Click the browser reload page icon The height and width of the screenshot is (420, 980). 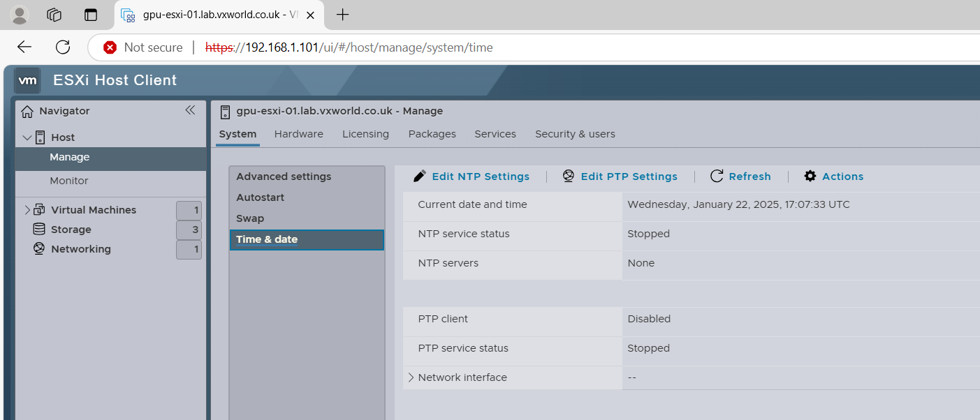pyautogui.click(x=63, y=47)
